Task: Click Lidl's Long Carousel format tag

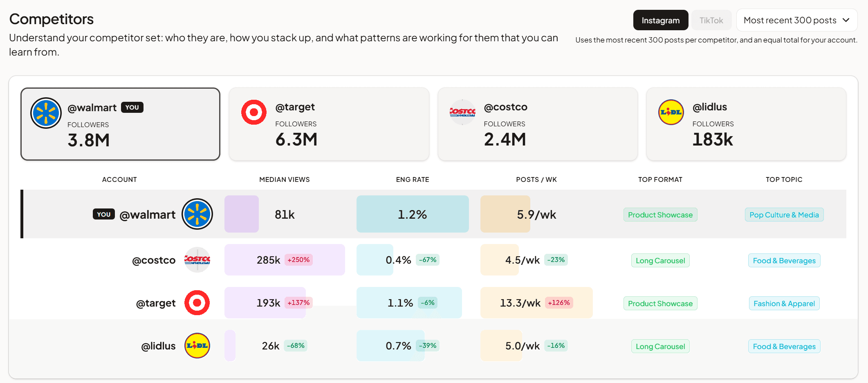Action: (x=660, y=346)
